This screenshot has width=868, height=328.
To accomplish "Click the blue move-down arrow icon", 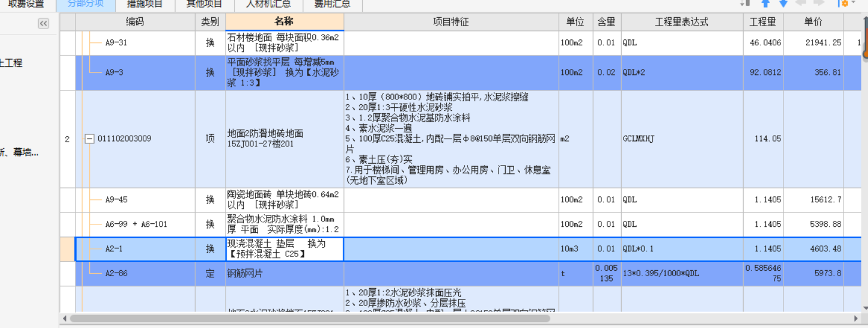I will click(x=784, y=4).
